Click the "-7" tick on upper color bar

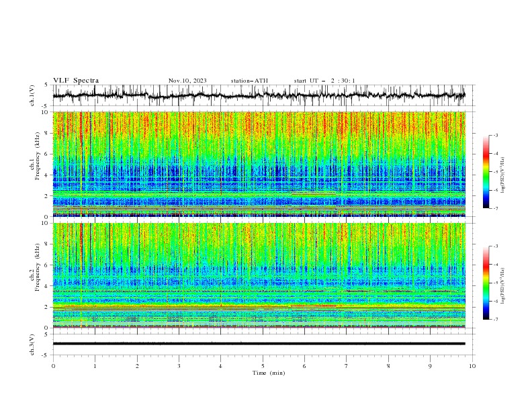[x=496, y=208]
